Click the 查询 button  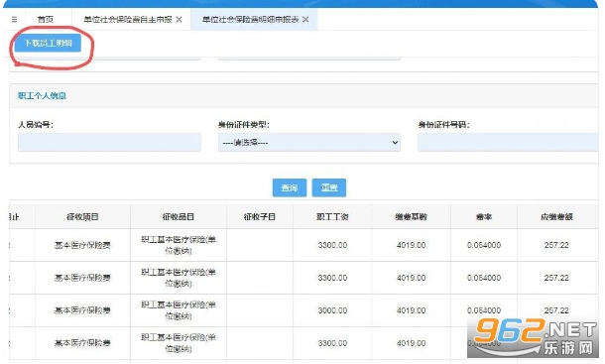click(290, 187)
